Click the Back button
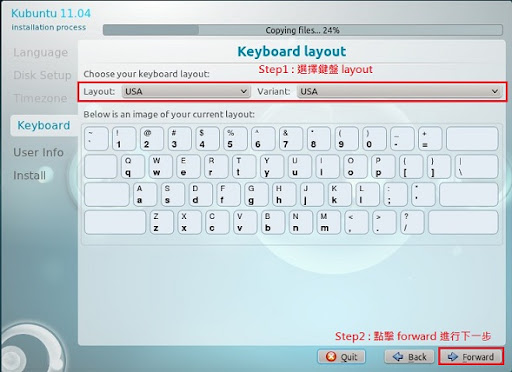The image size is (512, 372). click(409, 357)
